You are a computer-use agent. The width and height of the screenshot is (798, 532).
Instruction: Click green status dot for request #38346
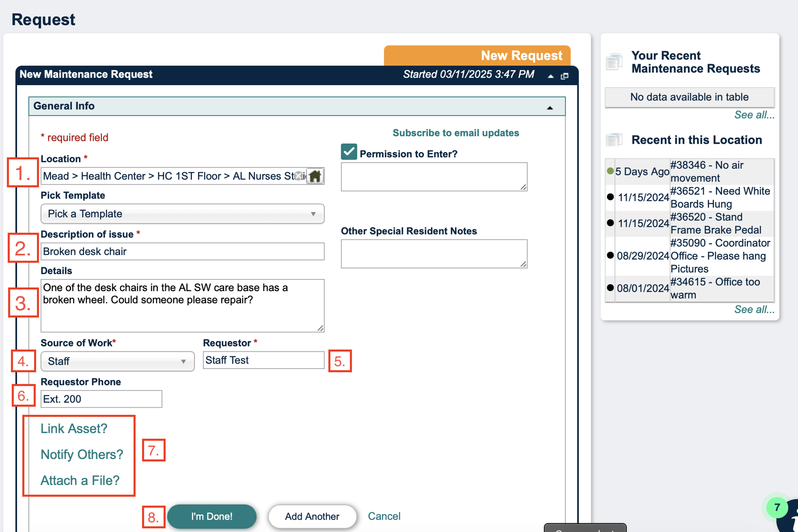tap(610, 171)
